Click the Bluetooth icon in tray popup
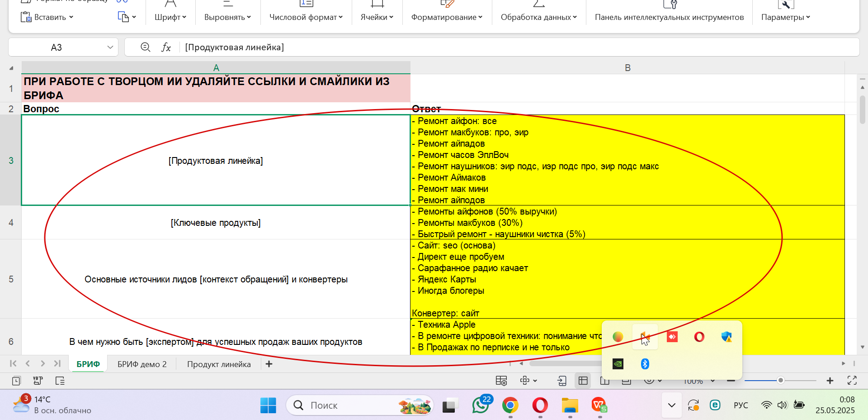The image size is (868, 420). (645, 364)
